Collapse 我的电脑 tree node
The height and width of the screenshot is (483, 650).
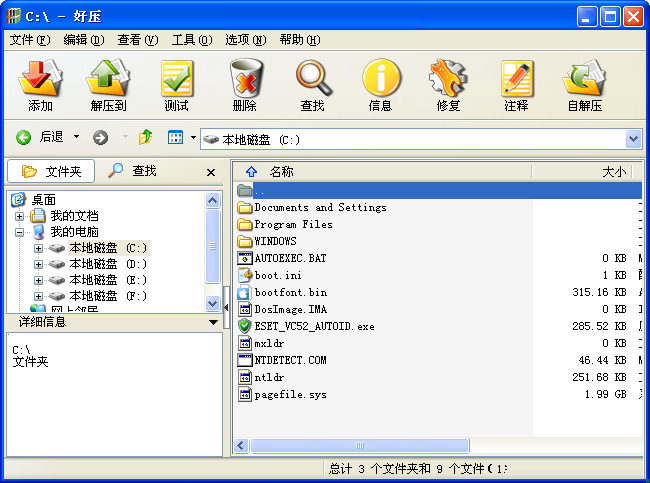19,232
